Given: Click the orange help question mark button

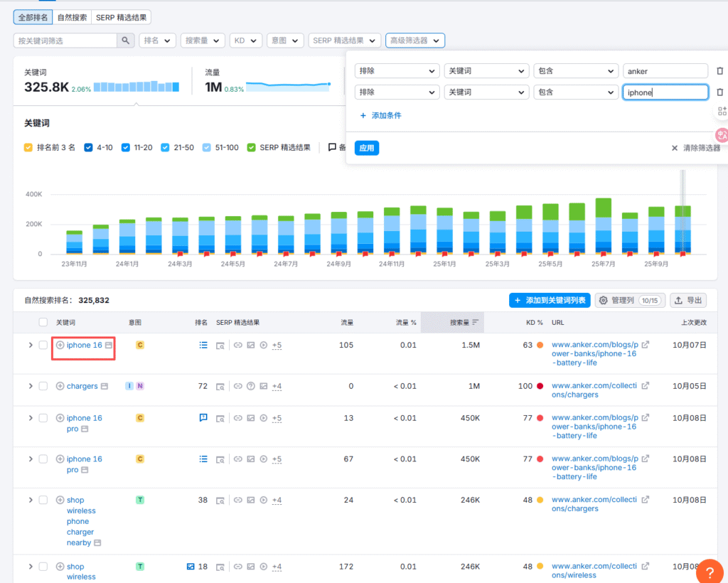Looking at the screenshot, I should click(x=710, y=572).
